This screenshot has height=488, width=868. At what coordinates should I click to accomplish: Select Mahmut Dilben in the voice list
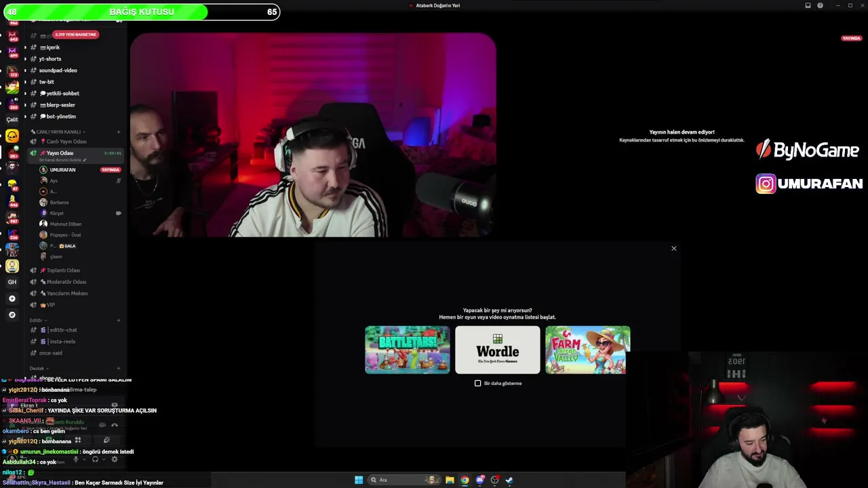click(x=65, y=224)
